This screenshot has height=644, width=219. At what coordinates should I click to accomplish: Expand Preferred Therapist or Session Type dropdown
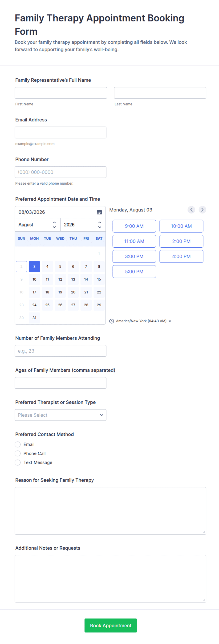61,415
